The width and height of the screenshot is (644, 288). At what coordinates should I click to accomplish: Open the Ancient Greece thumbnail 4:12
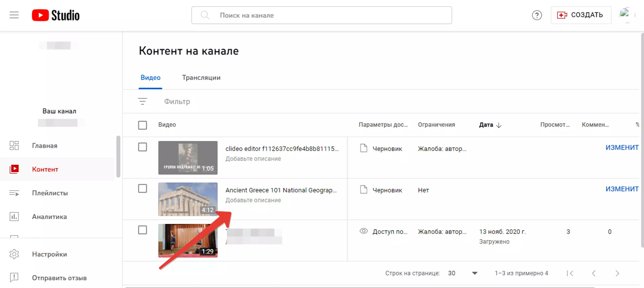[x=188, y=199]
